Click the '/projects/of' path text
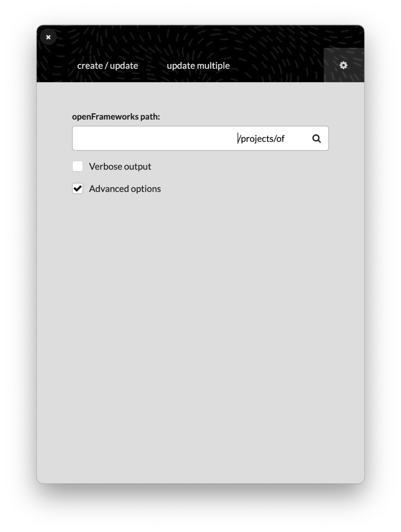This screenshot has height=532, width=401. point(261,139)
